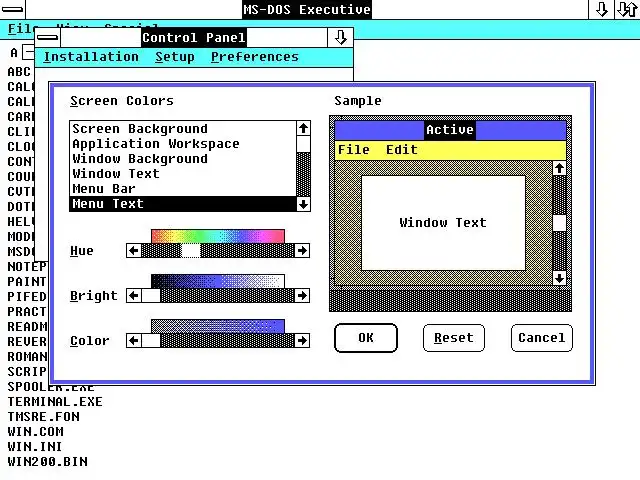640x480 pixels.
Task: Click Screen Colors list scrollbar thumb
Action: coord(303,144)
